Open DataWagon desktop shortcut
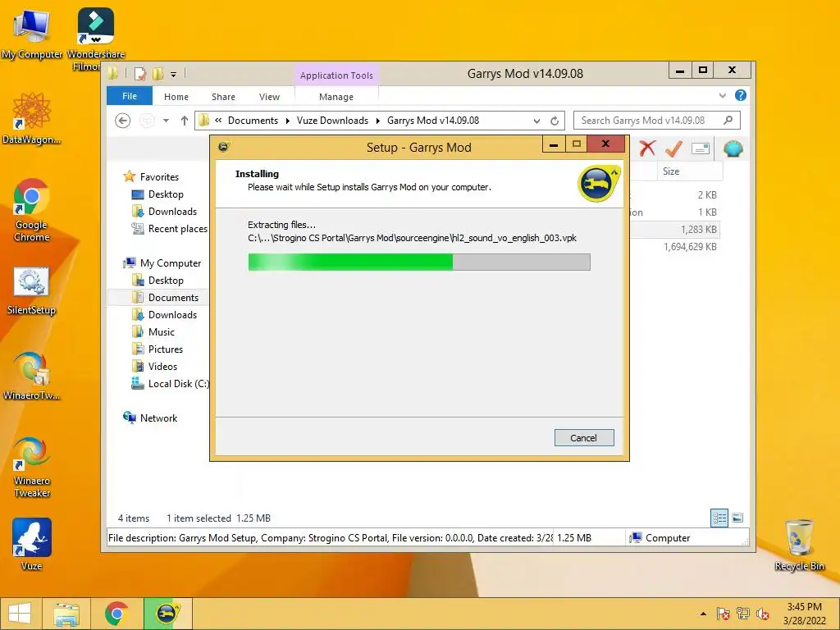Screen dimensions: 840x630 click(31, 118)
